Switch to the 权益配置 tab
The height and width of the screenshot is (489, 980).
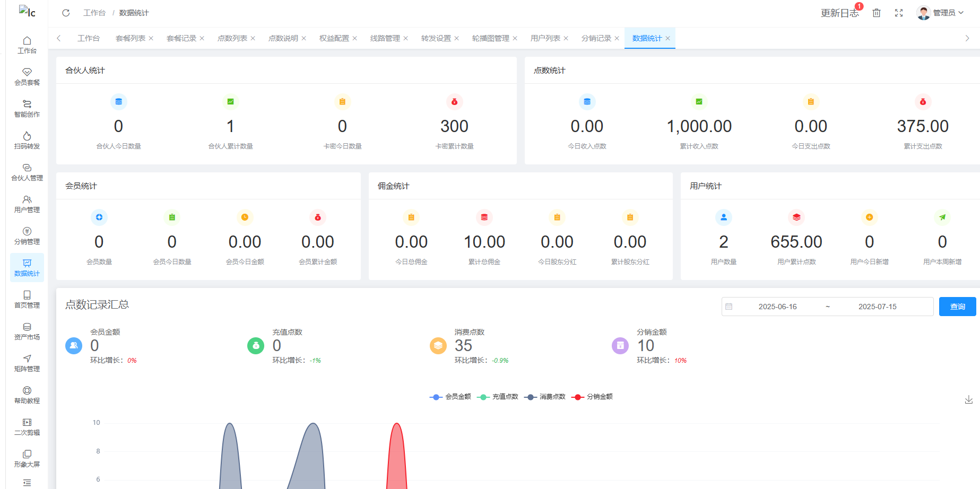tap(334, 38)
